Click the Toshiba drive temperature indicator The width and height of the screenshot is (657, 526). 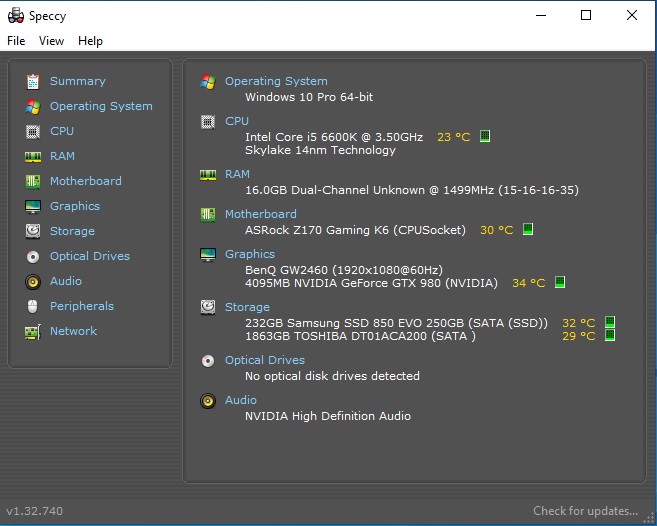609,336
